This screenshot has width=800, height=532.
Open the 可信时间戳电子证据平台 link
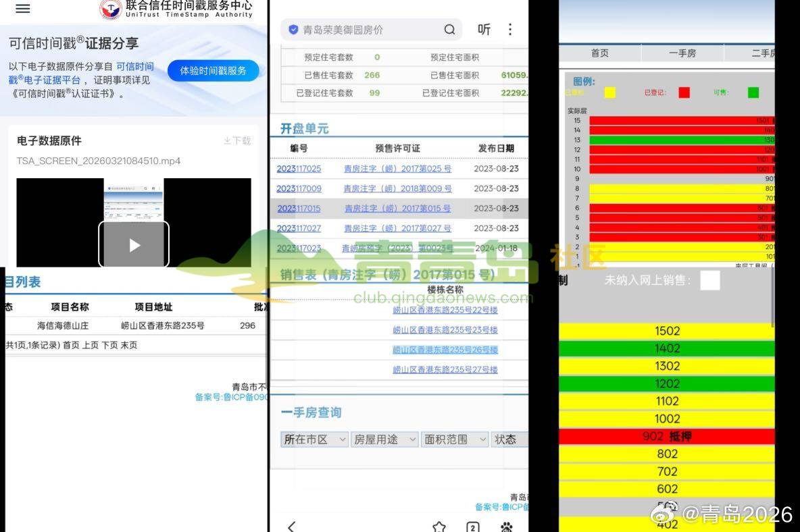coord(81,73)
